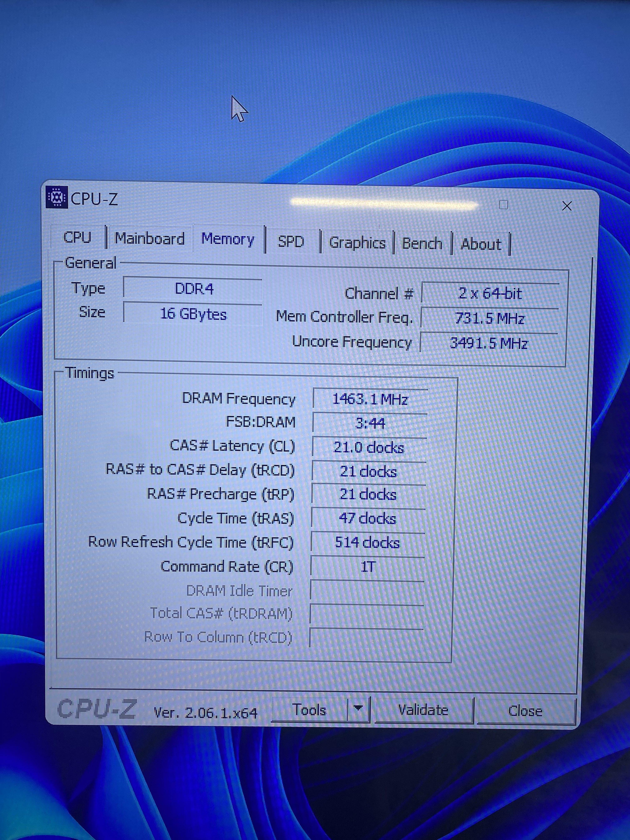This screenshot has height=840, width=630.
Task: Select the DDR4 memory type field
Action: [x=193, y=289]
